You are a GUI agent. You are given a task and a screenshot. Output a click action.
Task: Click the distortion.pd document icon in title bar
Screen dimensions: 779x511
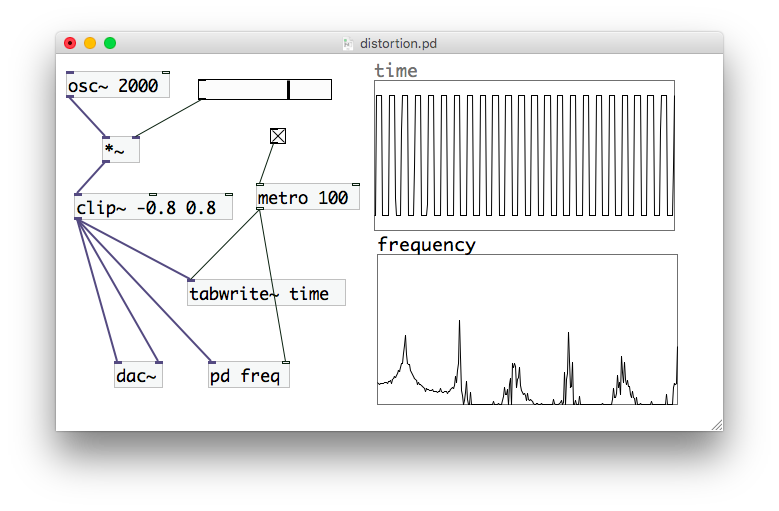(348, 44)
